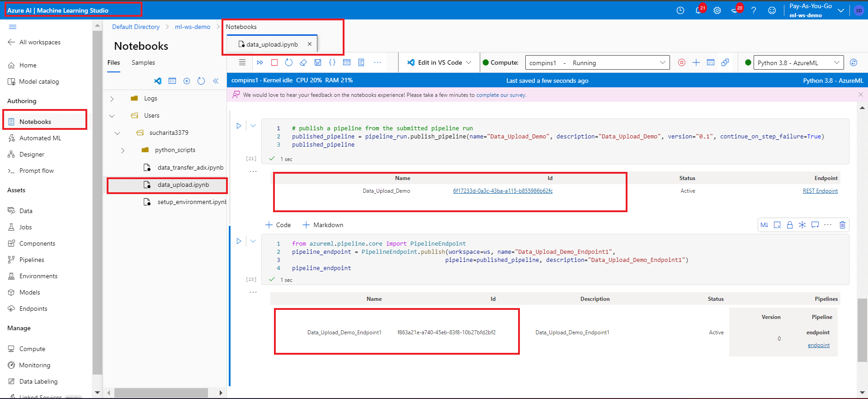Restart the kernel from the notebook toolbar
Viewport: 868px width, 399px height.
[x=289, y=62]
